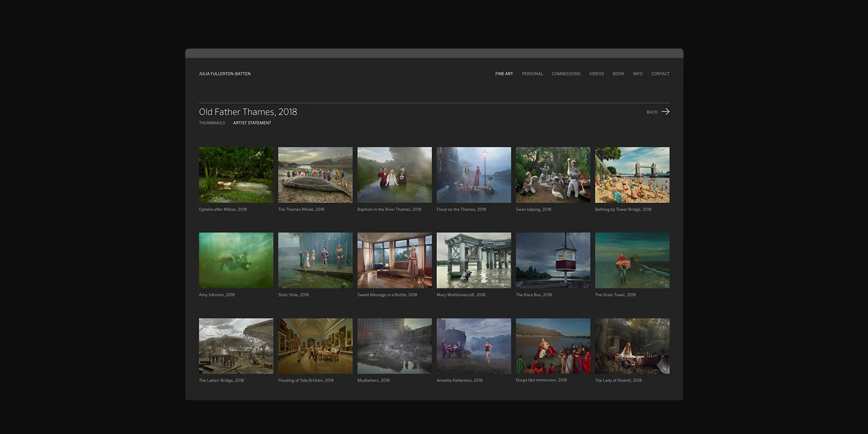
Task: Navigate to the Book page
Action: pyautogui.click(x=619, y=74)
